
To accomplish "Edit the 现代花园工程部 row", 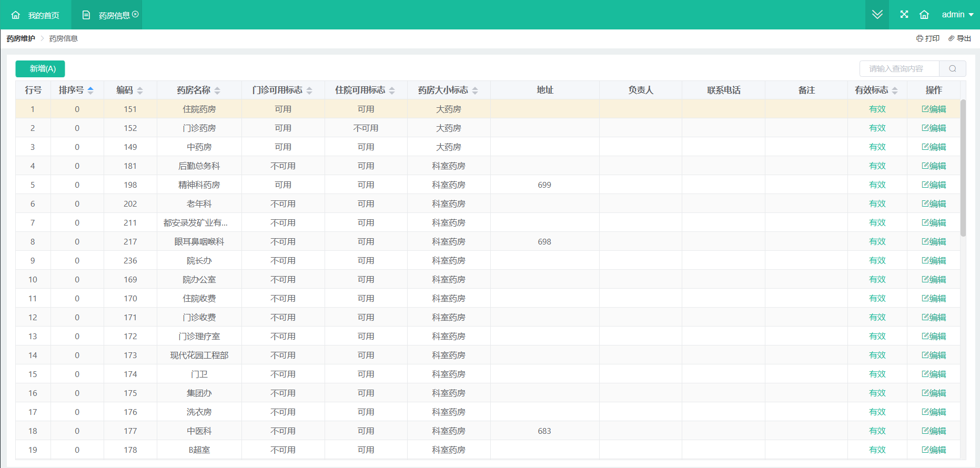I will (934, 355).
